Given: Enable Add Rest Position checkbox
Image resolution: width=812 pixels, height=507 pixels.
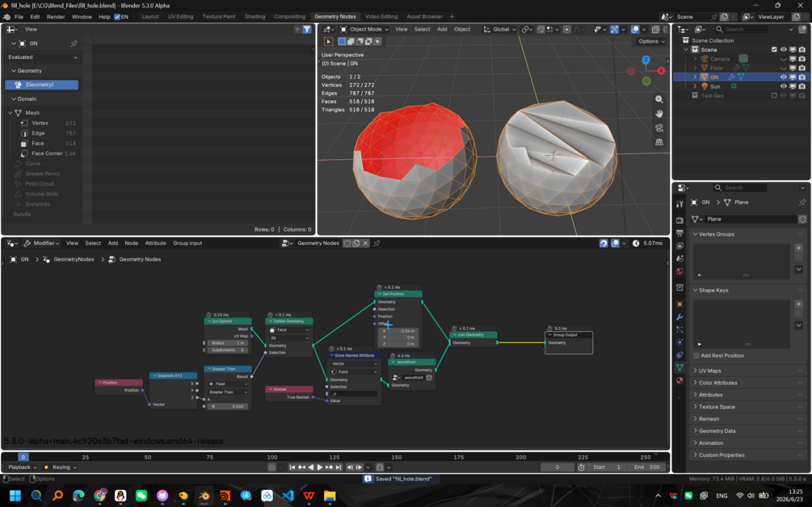Looking at the screenshot, I should tap(696, 355).
